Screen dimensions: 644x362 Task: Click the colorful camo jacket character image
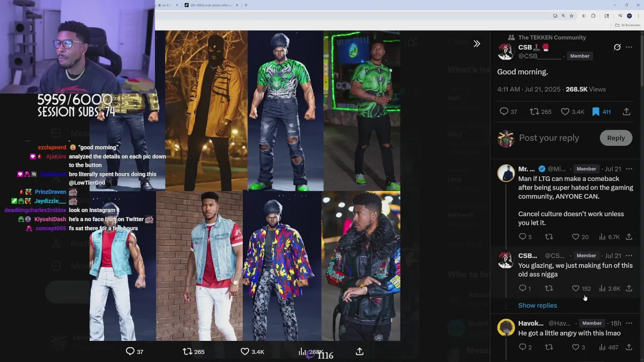pos(282,266)
